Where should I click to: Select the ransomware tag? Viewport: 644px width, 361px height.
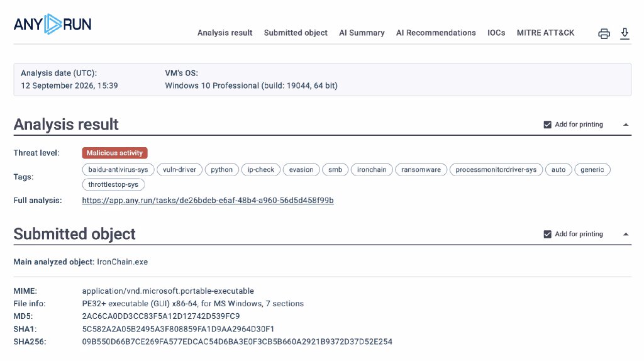tap(421, 170)
